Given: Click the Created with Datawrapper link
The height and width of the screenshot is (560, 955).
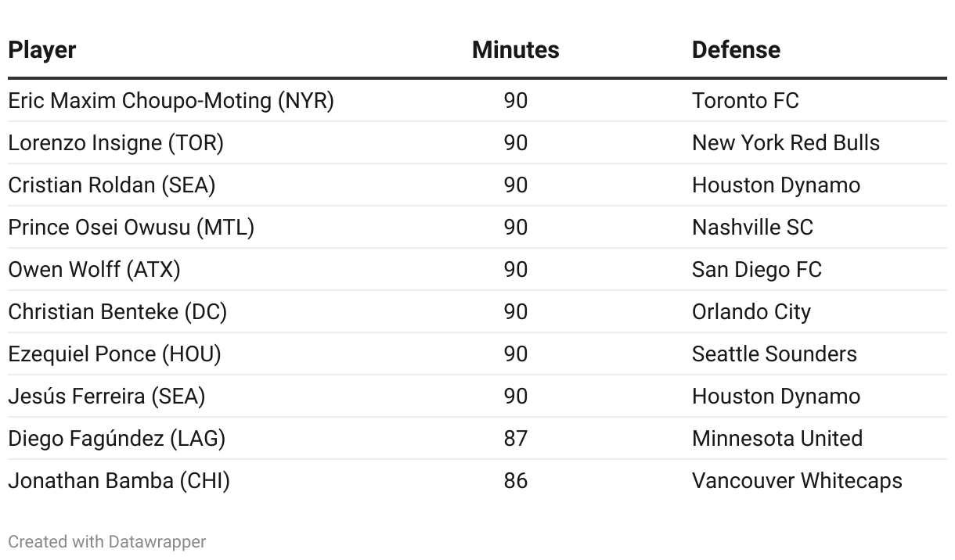Looking at the screenshot, I should 107,541.
